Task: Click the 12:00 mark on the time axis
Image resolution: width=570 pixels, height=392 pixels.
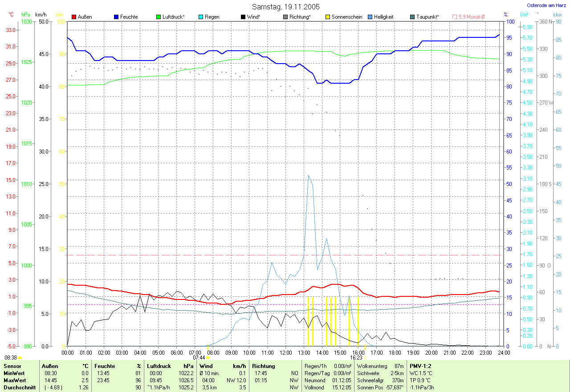Action: click(x=285, y=352)
